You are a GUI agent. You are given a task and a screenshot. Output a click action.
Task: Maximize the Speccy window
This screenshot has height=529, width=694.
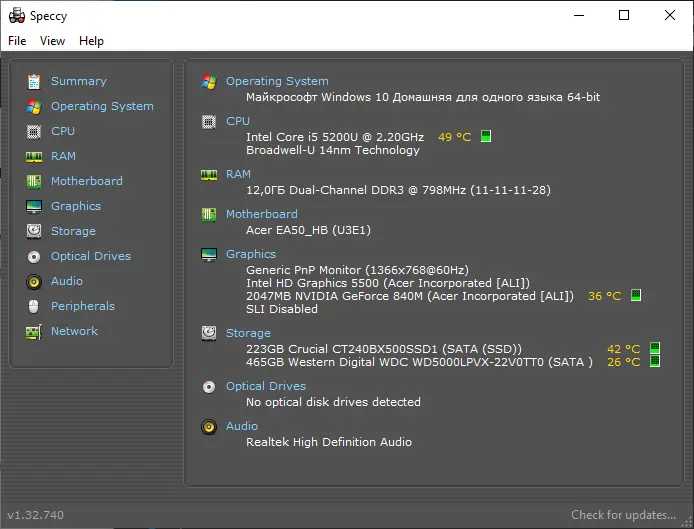tap(624, 15)
